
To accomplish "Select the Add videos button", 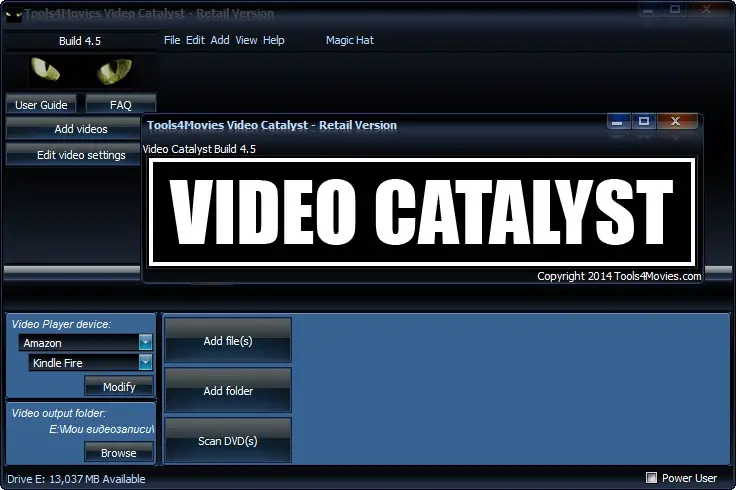I will pos(73,128).
